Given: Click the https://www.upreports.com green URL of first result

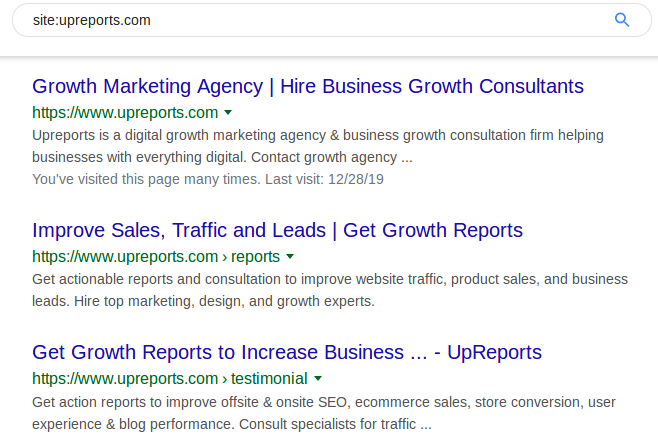Looking at the screenshot, I should coord(125,112).
